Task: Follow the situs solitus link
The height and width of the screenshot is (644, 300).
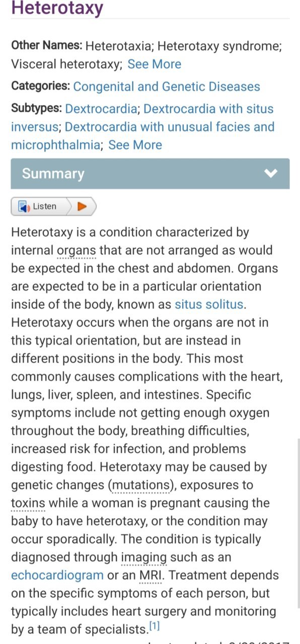Action: click(209, 304)
